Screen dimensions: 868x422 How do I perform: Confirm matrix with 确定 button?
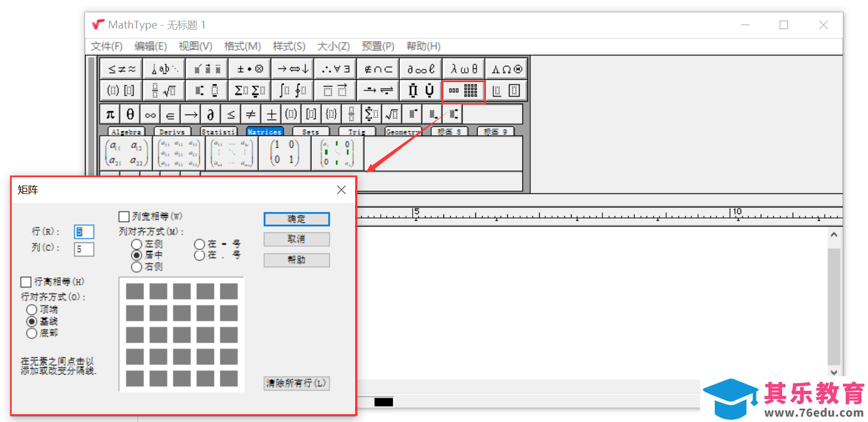tap(296, 219)
